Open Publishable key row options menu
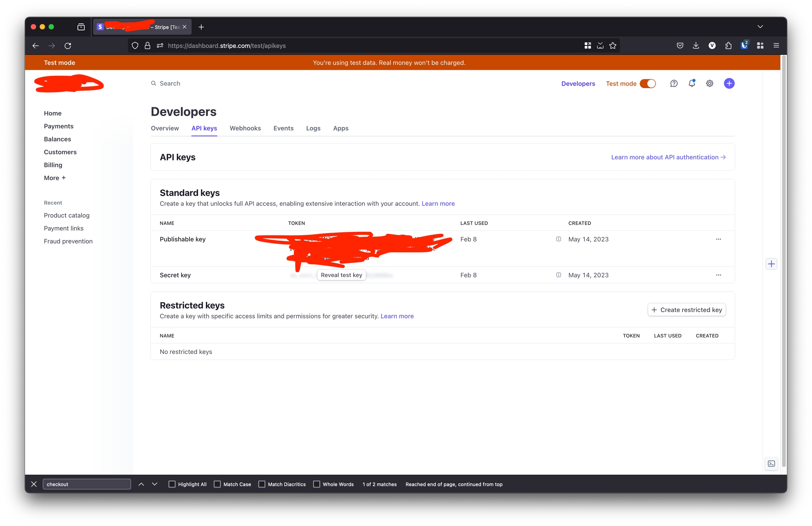This screenshot has height=526, width=812. click(718, 239)
